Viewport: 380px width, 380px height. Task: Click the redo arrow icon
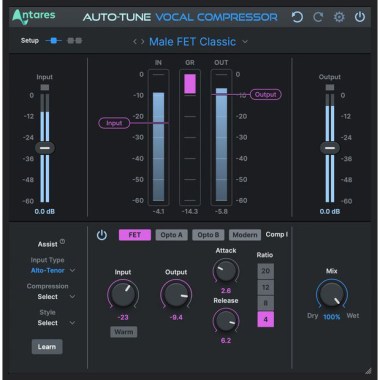click(x=318, y=17)
